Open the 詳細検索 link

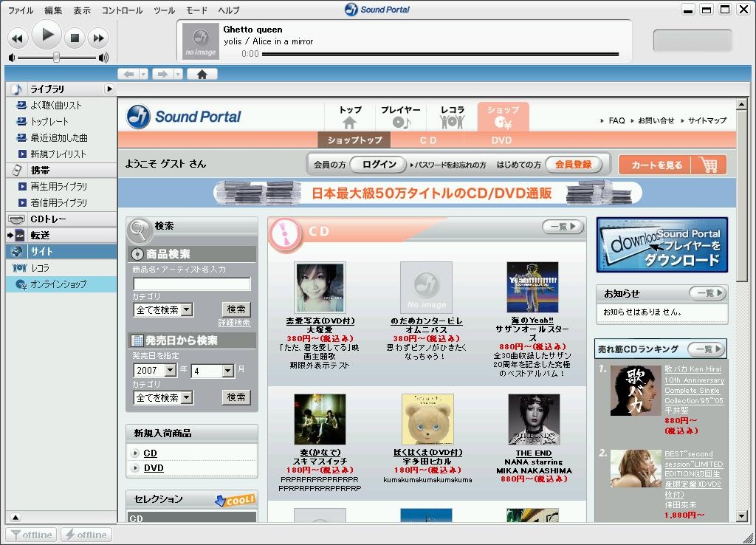[234, 323]
